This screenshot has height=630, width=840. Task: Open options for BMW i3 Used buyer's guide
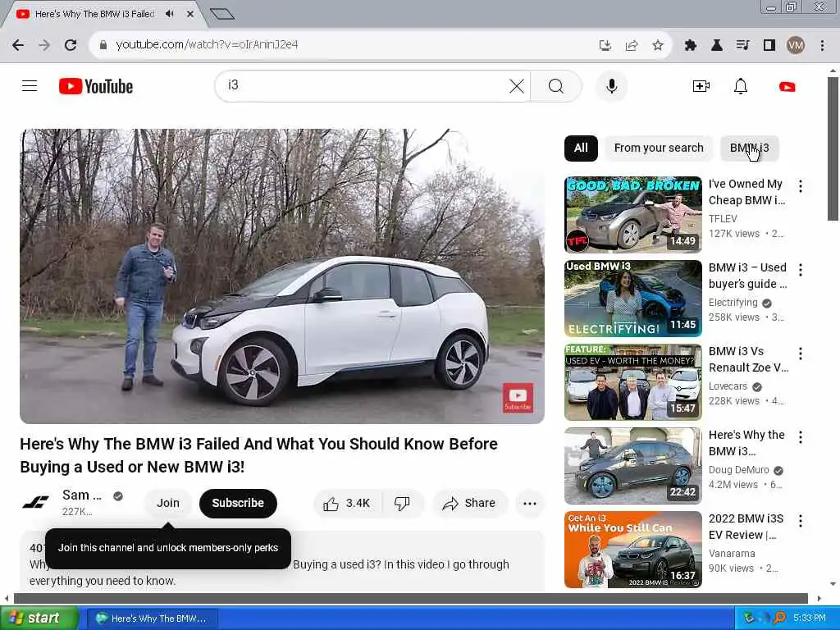pyautogui.click(x=801, y=269)
